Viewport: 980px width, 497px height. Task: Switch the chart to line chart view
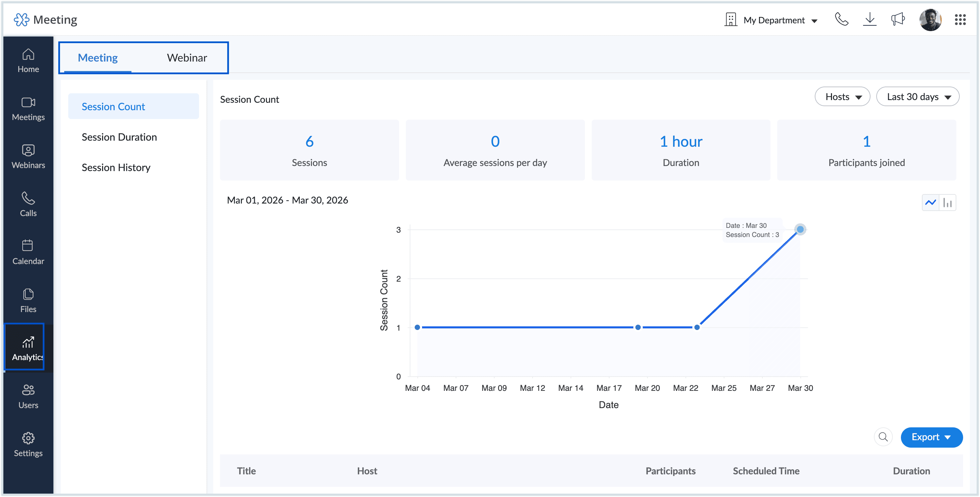tap(931, 202)
